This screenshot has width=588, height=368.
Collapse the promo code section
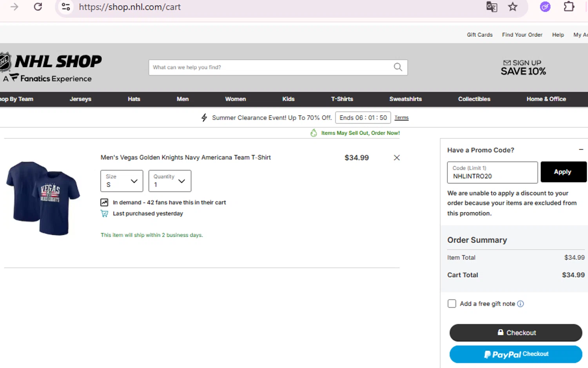[x=581, y=150]
